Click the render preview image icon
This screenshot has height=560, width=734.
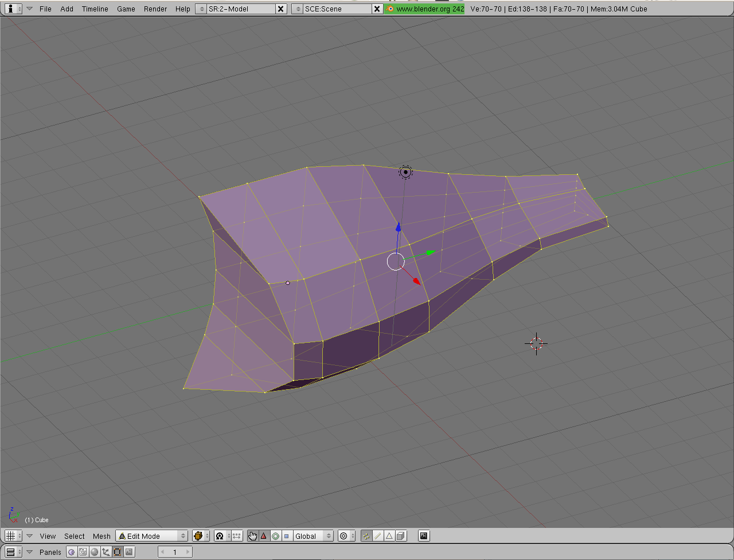424,536
